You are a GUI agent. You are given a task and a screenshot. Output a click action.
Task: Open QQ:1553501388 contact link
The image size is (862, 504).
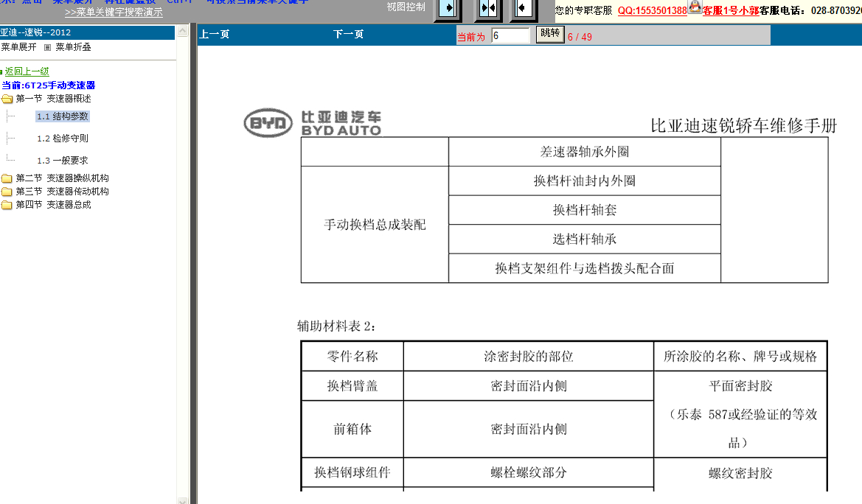(x=652, y=10)
